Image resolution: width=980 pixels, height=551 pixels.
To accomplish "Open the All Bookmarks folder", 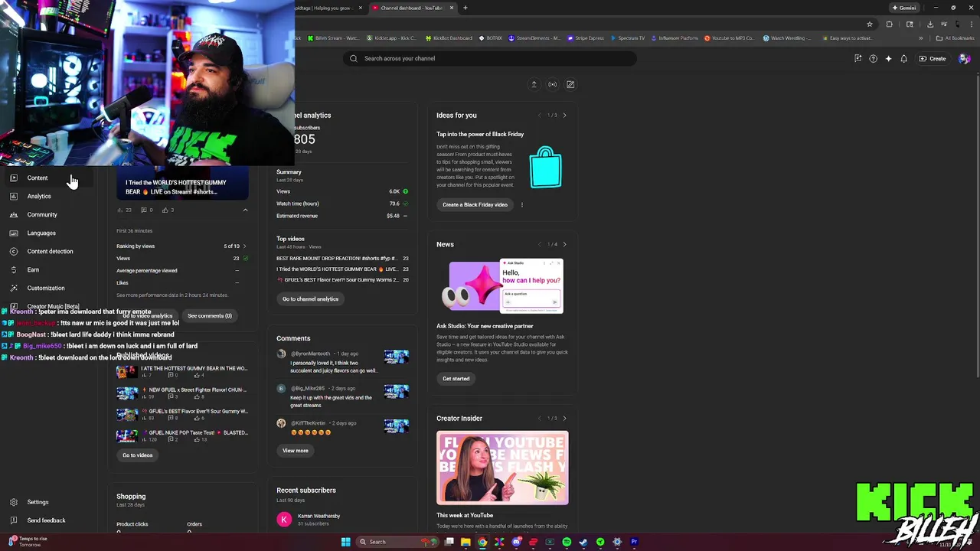I will click(x=955, y=38).
